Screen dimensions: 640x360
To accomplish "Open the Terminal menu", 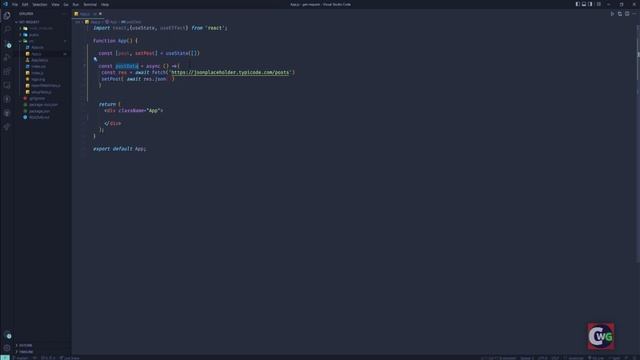I will click(90, 4).
